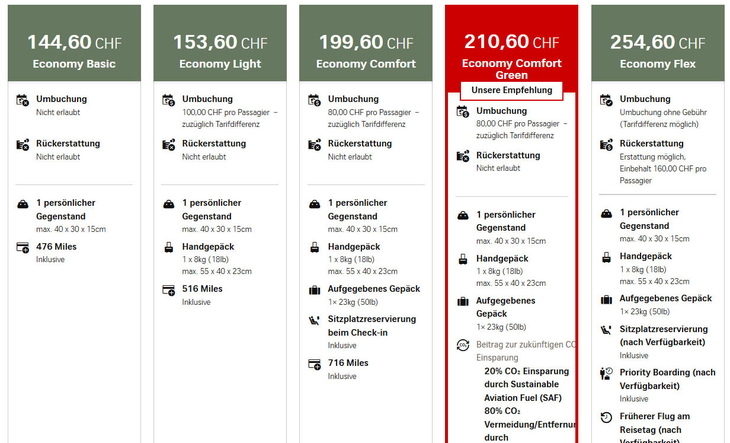Choose the Economy Light 153,60 CHF fare

point(219,52)
